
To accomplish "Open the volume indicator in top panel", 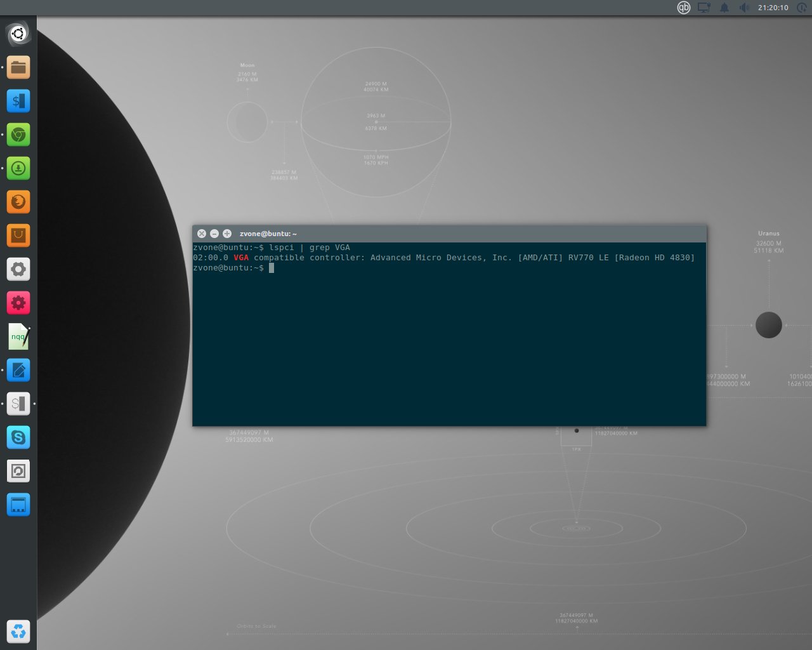I will click(x=744, y=8).
